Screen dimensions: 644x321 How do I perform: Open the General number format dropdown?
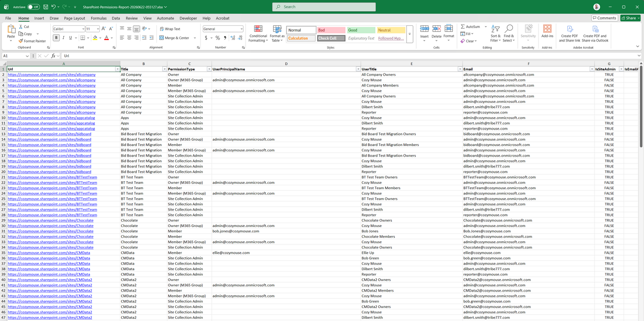click(242, 29)
